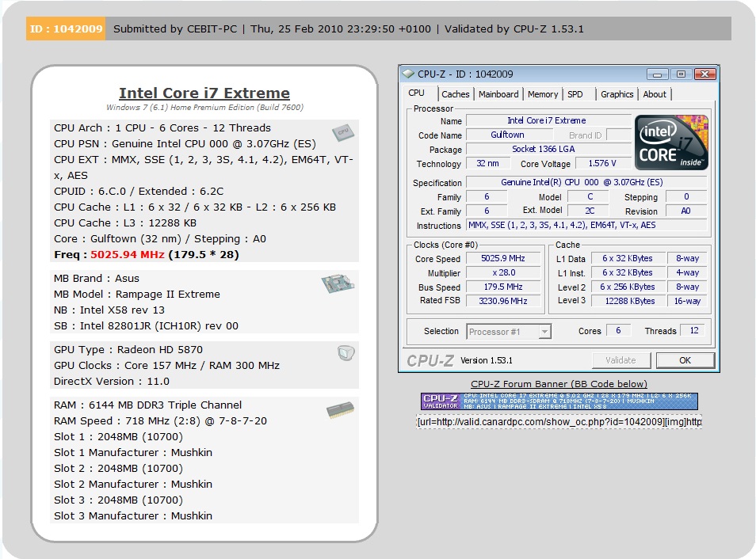
Task: Click the CPU-Z Validator forum banner image
Action: pyautogui.click(x=559, y=401)
